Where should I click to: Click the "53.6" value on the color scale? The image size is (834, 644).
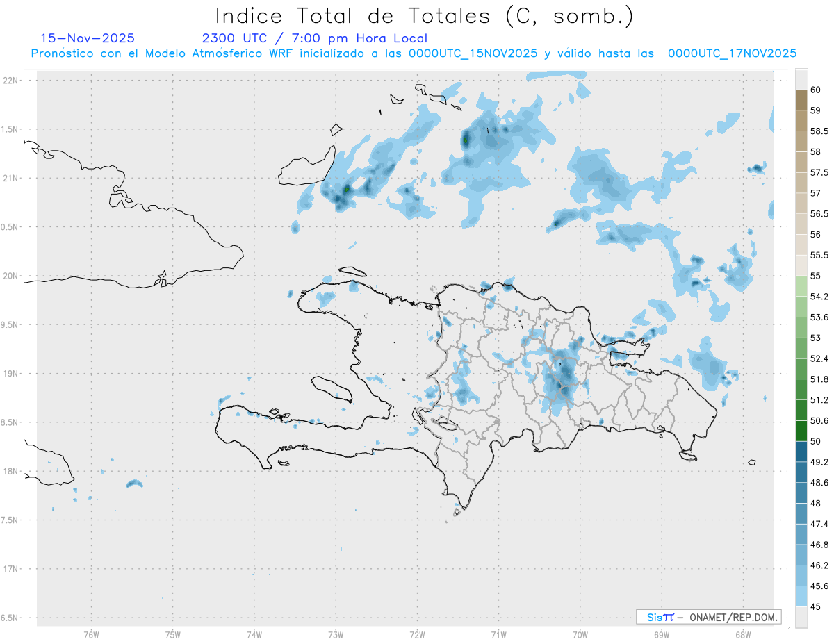pyautogui.click(x=819, y=317)
